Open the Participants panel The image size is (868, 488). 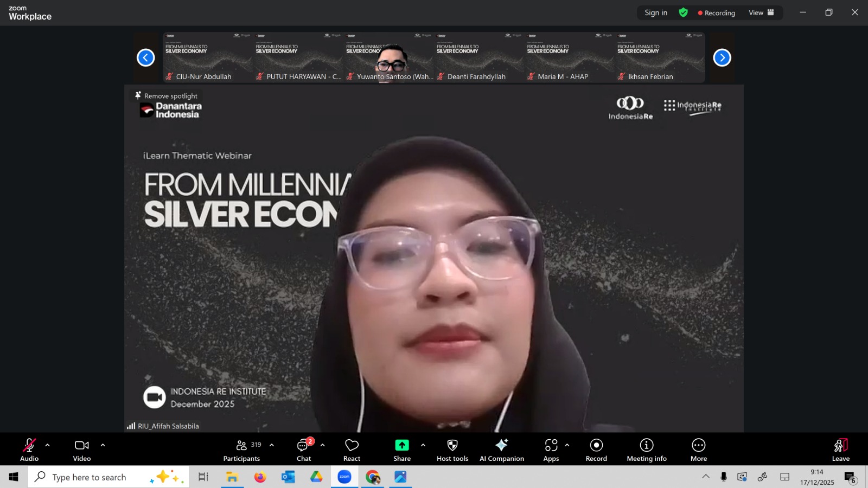tap(242, 450)
